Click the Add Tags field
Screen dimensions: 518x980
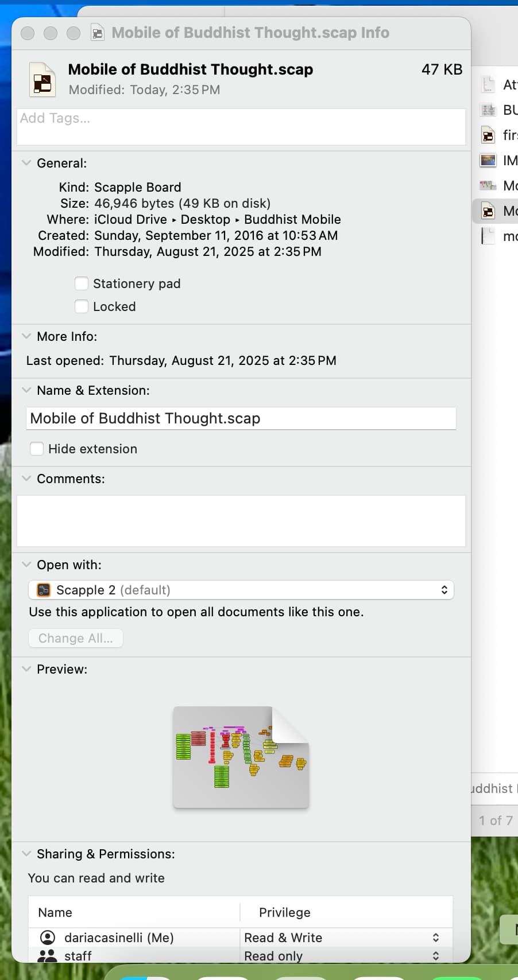241,126
